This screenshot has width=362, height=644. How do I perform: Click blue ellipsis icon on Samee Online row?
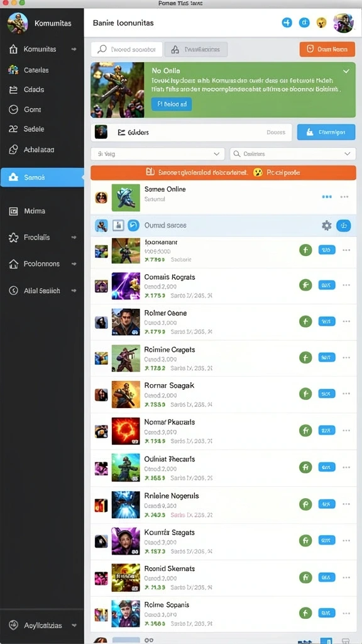327,197
